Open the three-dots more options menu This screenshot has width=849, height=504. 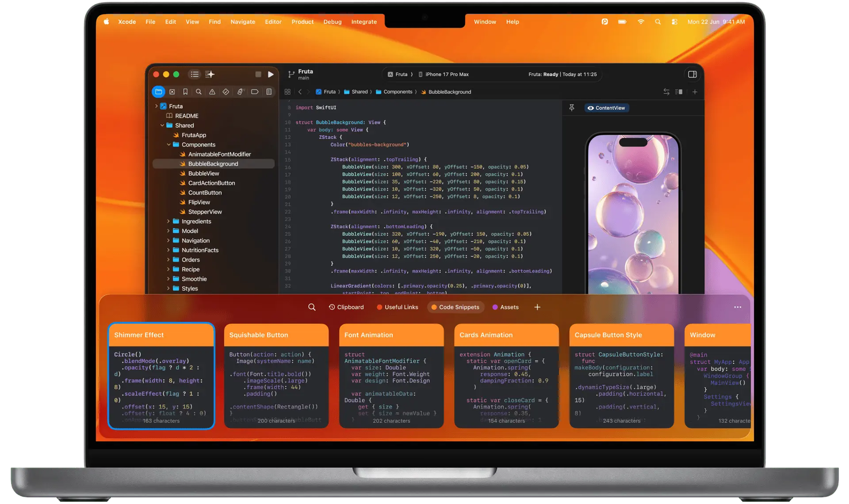738,307
